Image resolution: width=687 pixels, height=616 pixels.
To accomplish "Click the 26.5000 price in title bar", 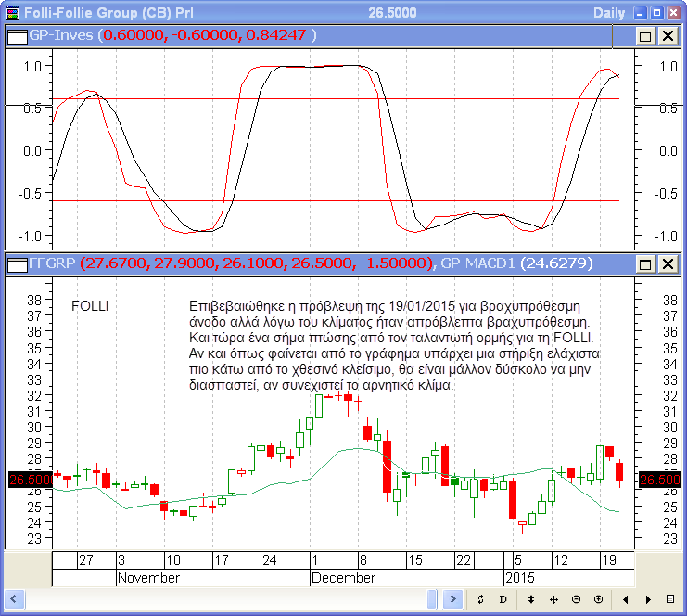I will [392, 13].
